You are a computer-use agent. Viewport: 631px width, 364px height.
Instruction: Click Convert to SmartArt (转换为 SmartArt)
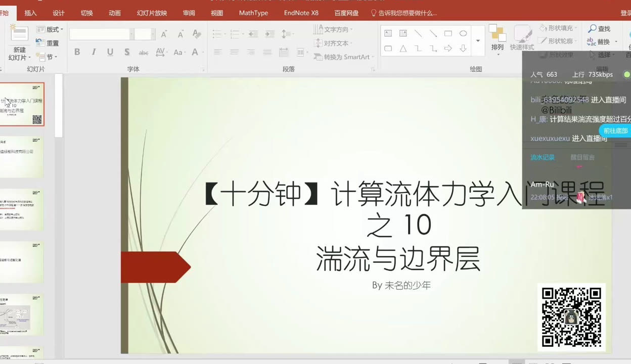(344, 57)
